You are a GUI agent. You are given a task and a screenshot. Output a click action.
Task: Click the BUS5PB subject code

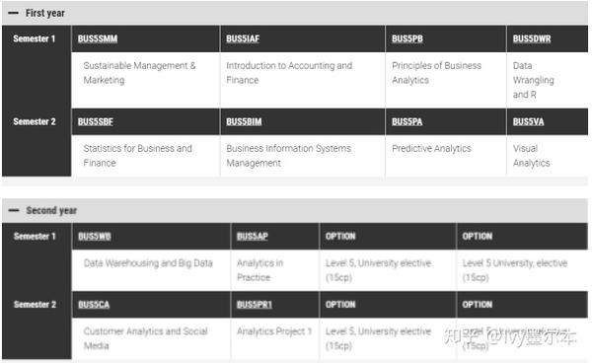pyautogui.click(x=407, y=38)
